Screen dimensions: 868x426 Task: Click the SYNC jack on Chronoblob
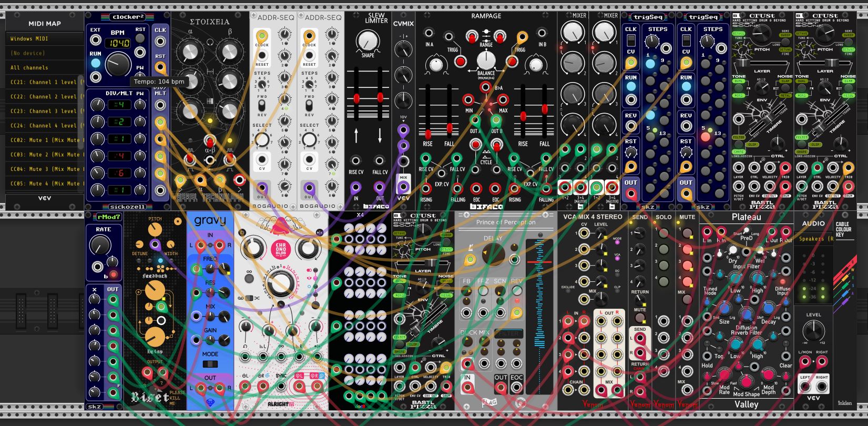282,387
